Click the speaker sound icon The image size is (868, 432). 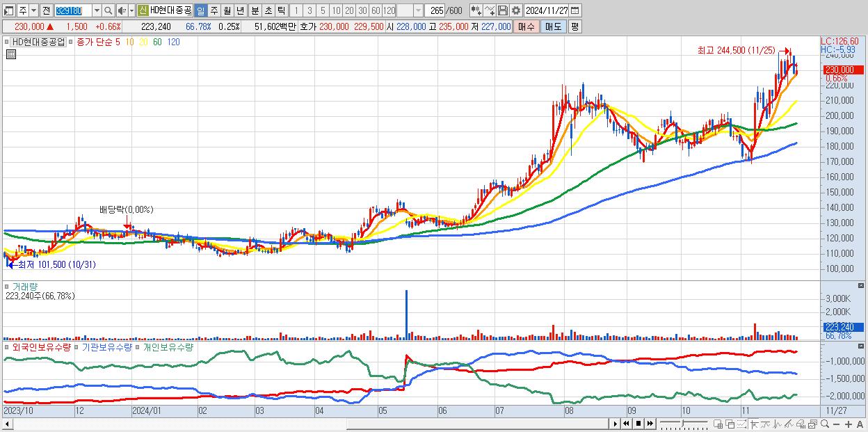pyautogui.click(x=121, y=10)
